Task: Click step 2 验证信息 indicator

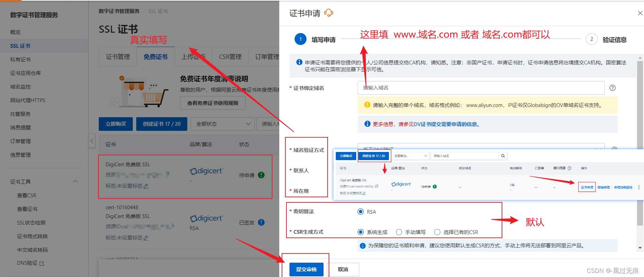Action: pos(606,40)
